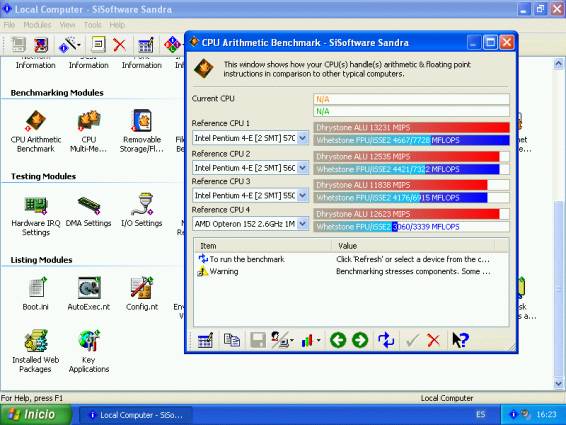Open the Tools menu
The image size is (566, 425).
tap(92, 25)
